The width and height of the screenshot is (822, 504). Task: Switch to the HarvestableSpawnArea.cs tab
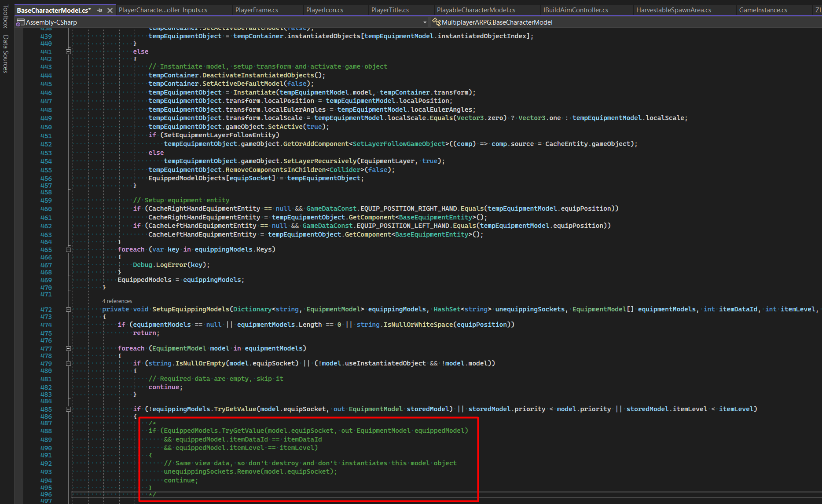click(673, 10)
